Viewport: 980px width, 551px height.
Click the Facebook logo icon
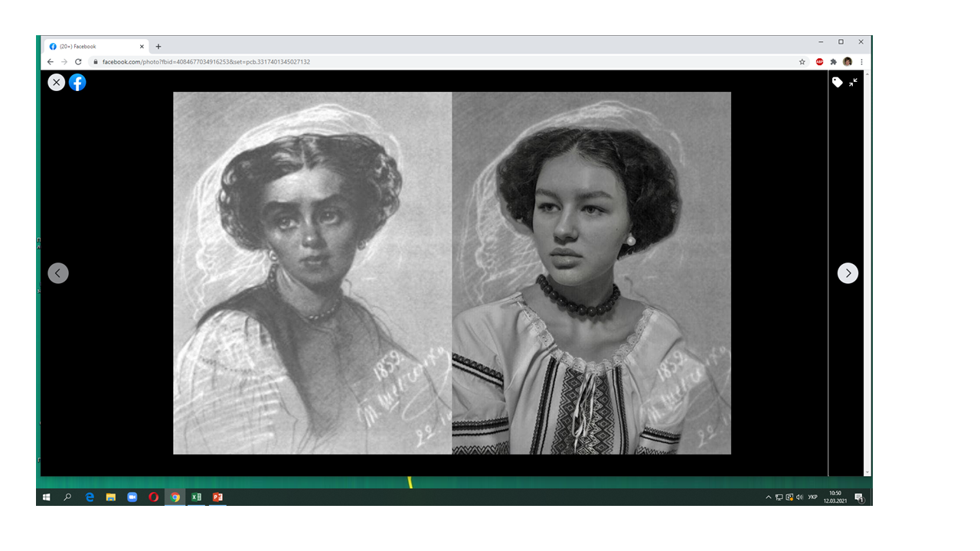pyautogui.click(x=77, y=82)
